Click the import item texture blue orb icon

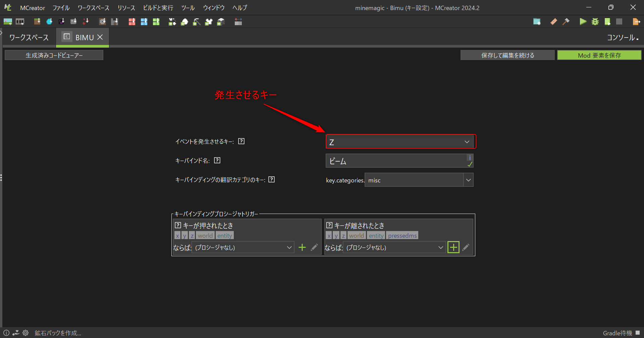[x=49, y=22]
